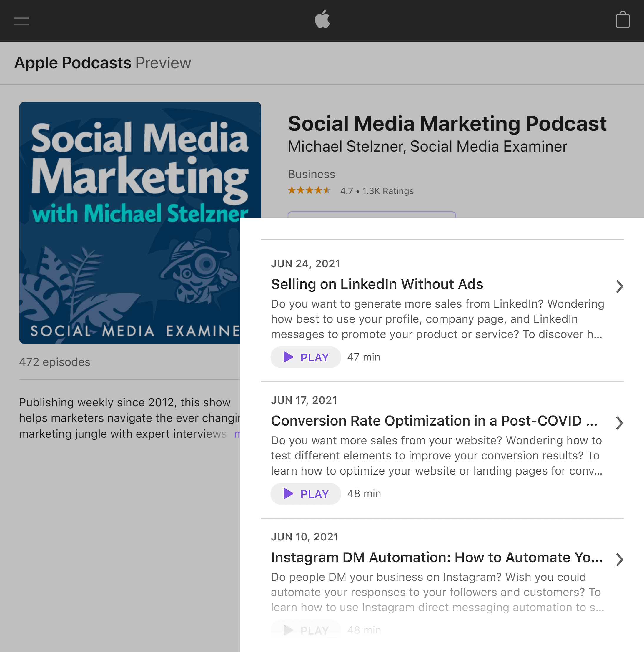This screenshot has width=644, height=652.
Task: Click the JUN 10, 2021 date
Action: (x=304, y=537)
